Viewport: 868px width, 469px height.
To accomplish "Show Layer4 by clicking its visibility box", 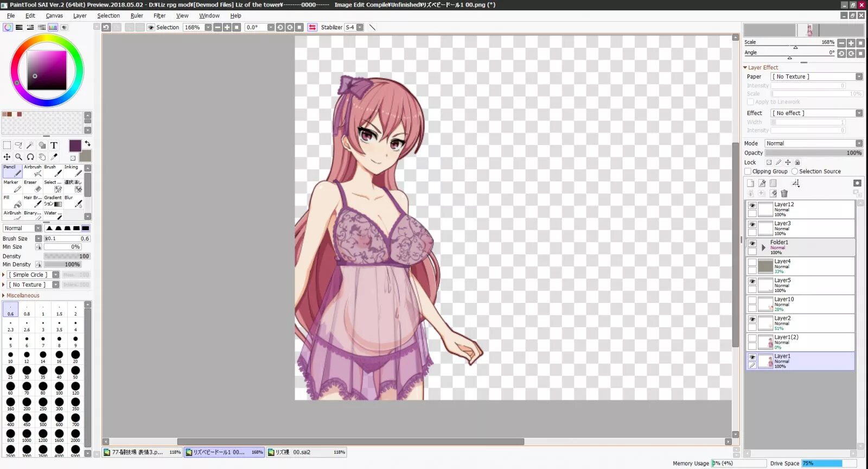I will coord(752,263).
